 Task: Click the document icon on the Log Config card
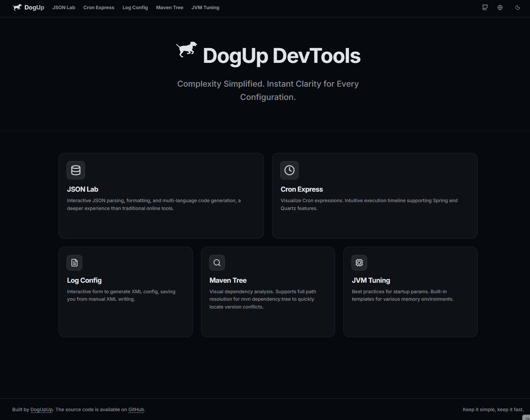[74, 262]
